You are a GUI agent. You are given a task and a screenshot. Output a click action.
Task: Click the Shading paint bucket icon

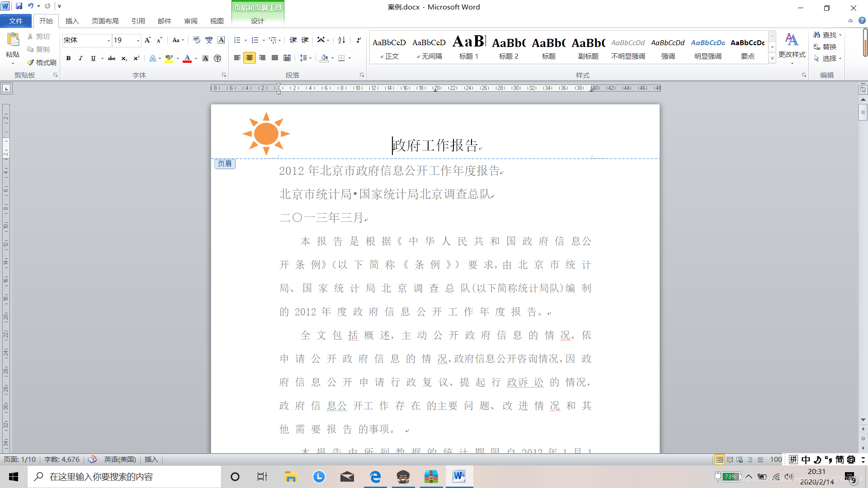tap(324, 58)
